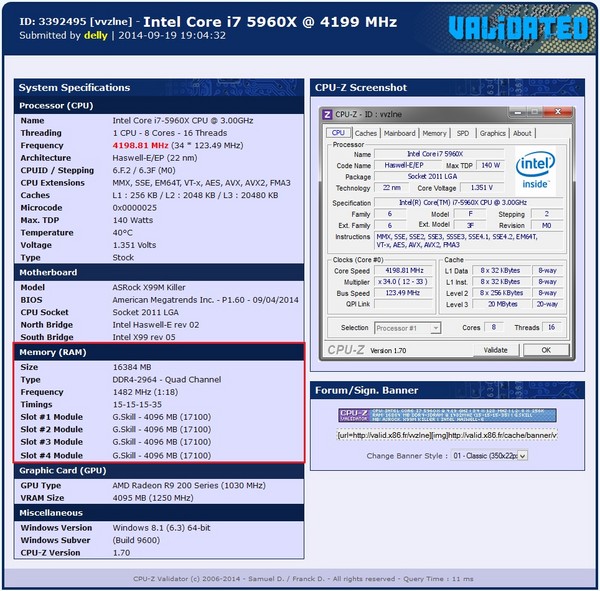600x591 pixels.
Task: Click the forum banner URL code field
Action: [447, 435]
